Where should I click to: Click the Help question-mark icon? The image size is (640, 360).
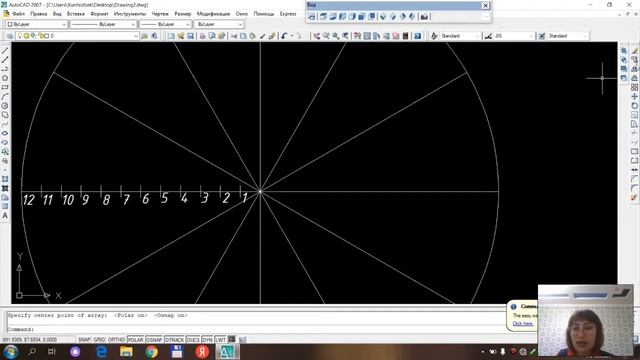(418, 36)
